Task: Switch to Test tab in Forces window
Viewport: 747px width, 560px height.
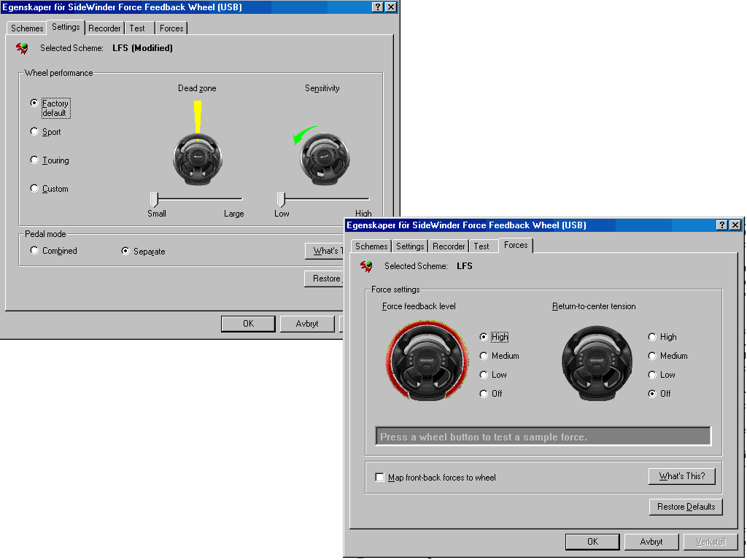Action: (x=481, y=246)
